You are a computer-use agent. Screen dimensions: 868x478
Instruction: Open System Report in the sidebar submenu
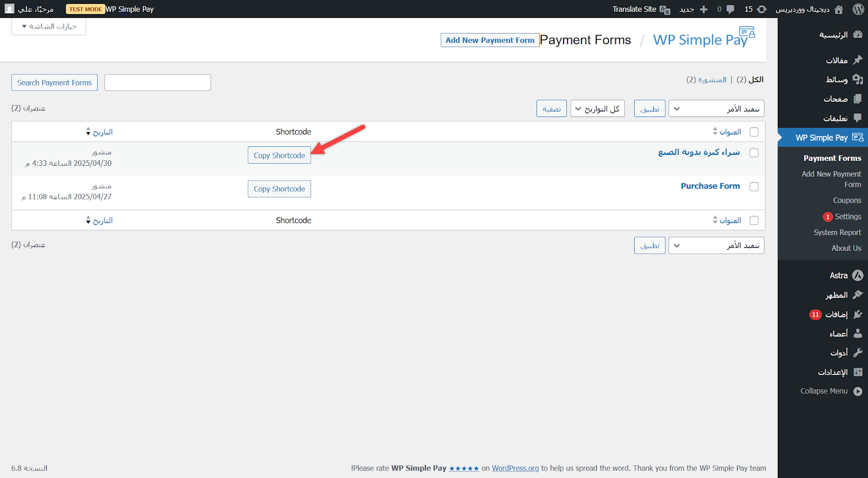tap(837, 232)
